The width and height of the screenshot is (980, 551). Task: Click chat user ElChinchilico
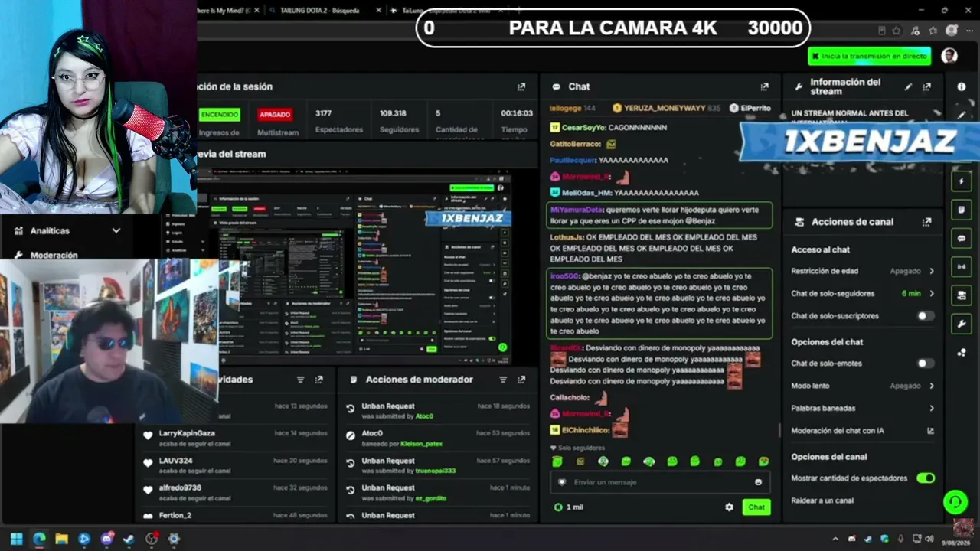(586, 431)
